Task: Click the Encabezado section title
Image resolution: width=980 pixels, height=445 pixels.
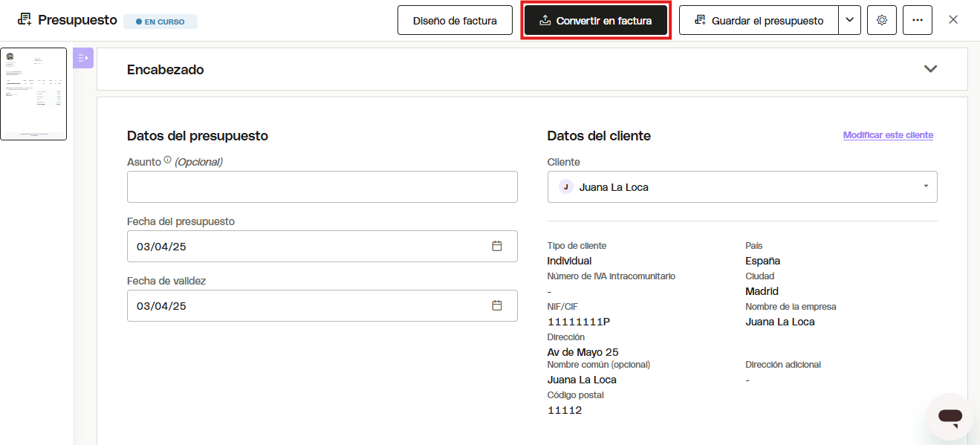Action: coord(166,69)
